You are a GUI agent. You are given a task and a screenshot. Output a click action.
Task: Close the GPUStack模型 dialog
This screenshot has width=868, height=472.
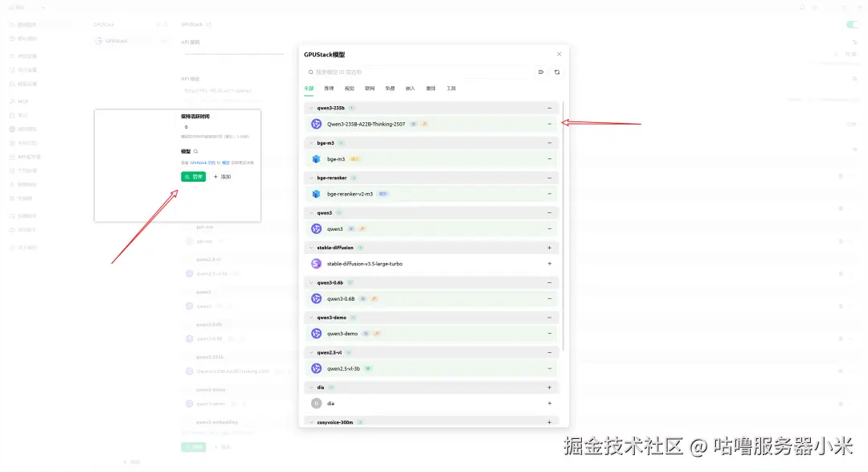[x=559, y=55]
